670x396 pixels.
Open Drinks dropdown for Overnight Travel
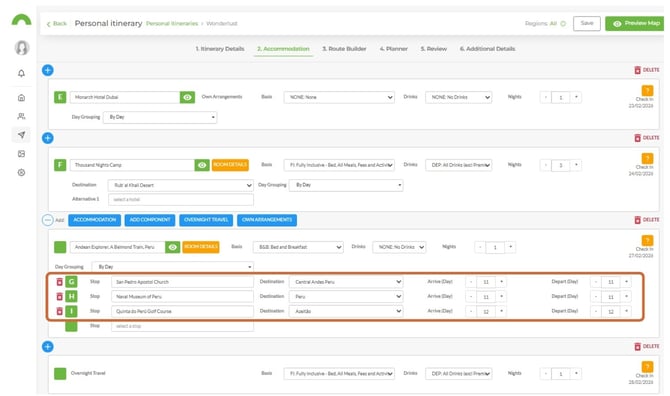[458, 374]
